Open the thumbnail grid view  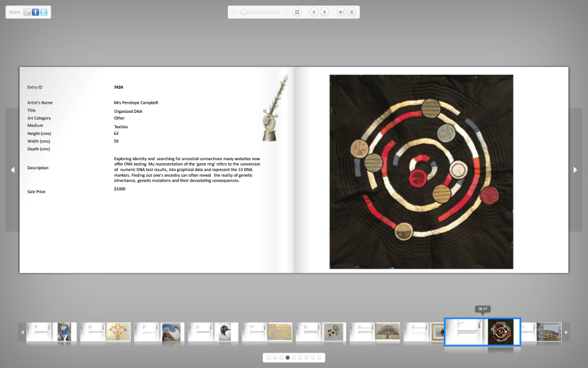(x=297, y=12)
